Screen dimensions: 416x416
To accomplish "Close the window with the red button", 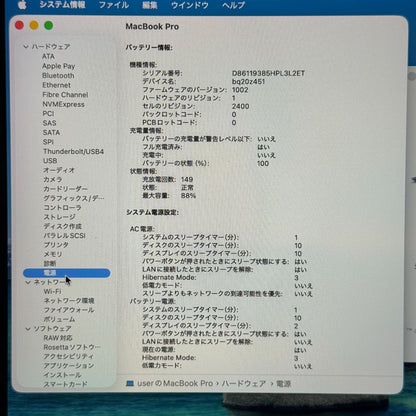I will point(19,25).
